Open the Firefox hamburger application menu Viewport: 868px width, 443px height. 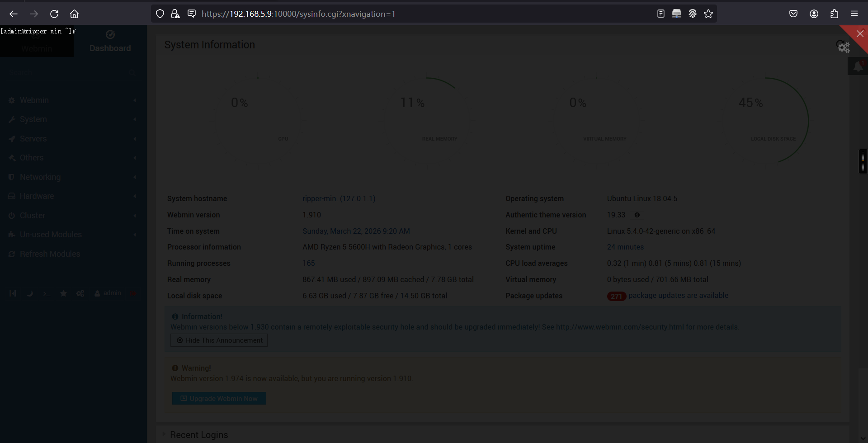coord(854,14)
